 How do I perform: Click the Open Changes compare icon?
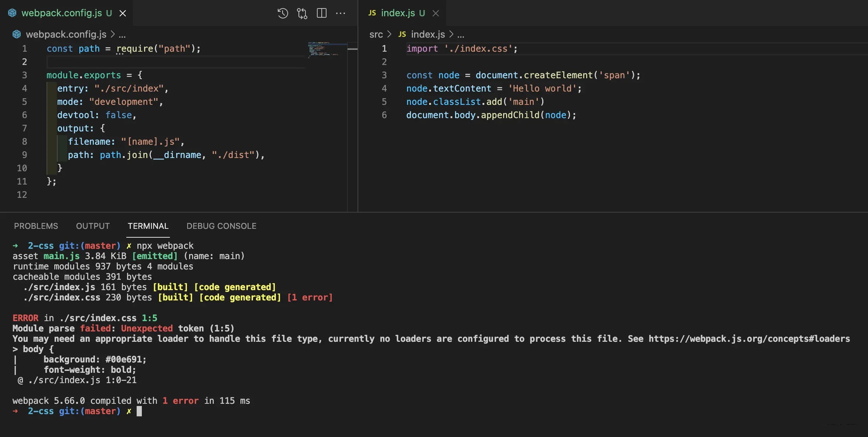(302, 13)
